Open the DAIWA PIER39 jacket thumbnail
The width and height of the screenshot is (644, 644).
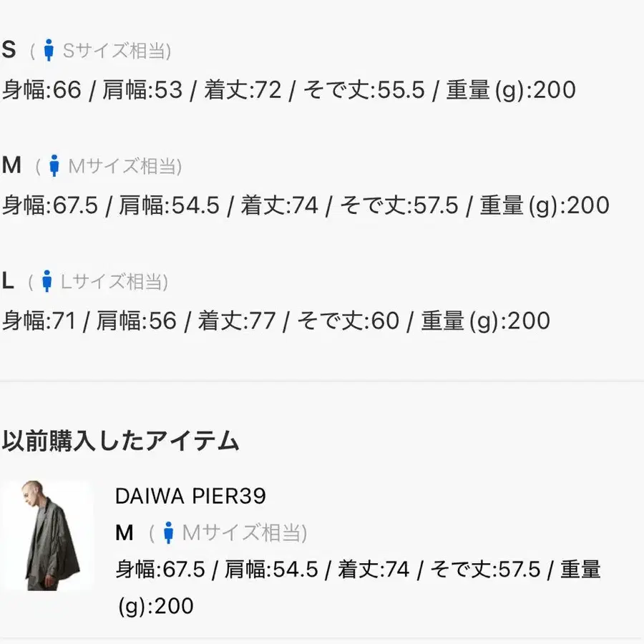click(x=48, y=535)
